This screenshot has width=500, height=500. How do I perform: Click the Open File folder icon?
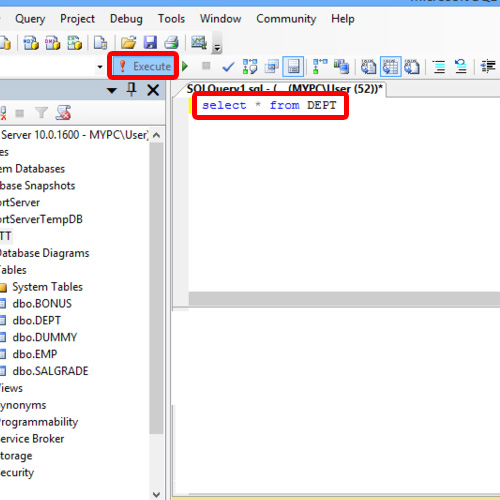[x=128, y=43]
